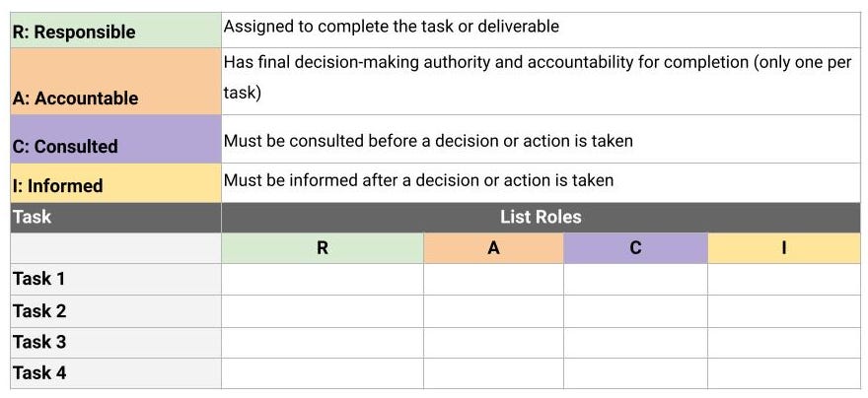
Task: Select the empty C cell for Task 3
Action: coord(635,343)
